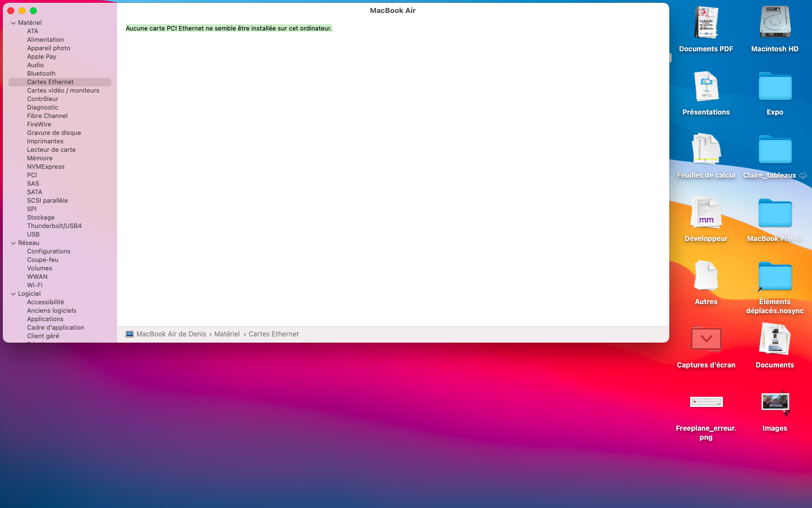Select the desktop stack labeled just Documents
This screenshot has height=508, width=812.
[x=775, y=339]
